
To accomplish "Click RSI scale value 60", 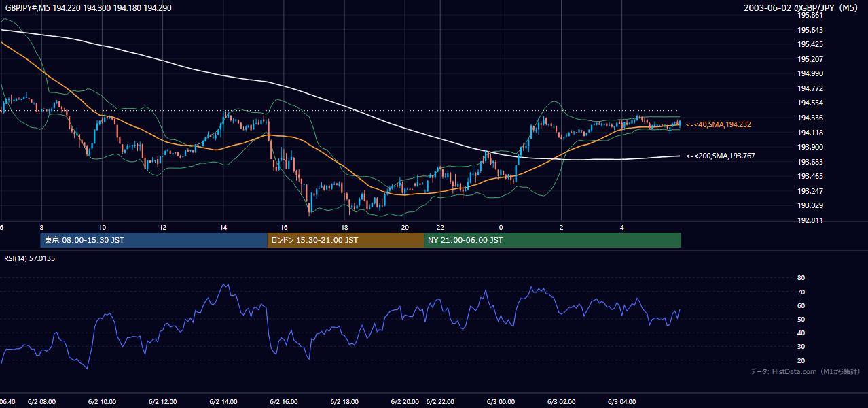I will click(x=801, y=305).
